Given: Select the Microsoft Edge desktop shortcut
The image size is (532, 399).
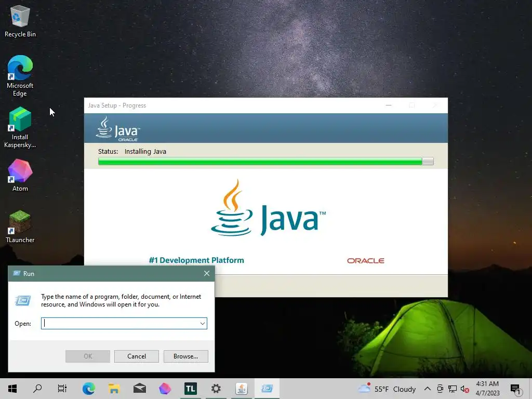Looking at the screenshot, I should click(x=20, y=76).
